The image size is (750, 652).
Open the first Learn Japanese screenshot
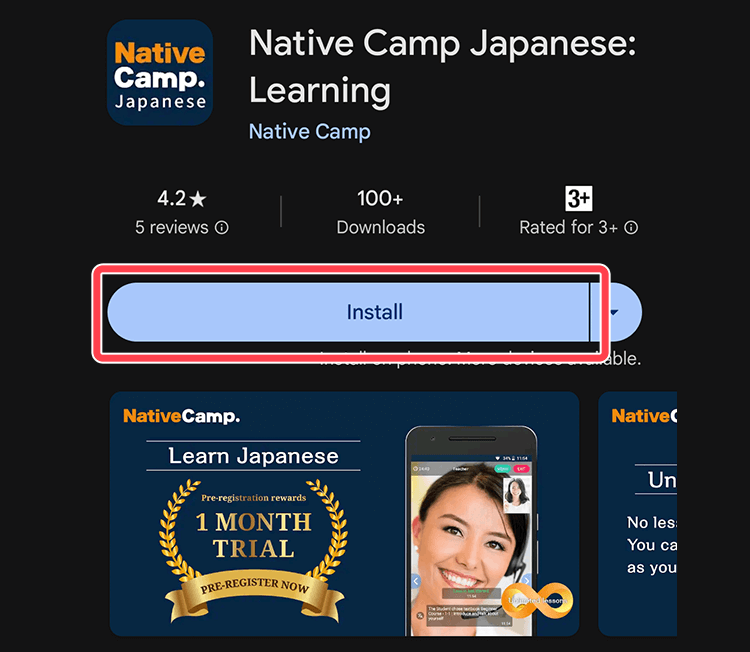pos(344,514)
